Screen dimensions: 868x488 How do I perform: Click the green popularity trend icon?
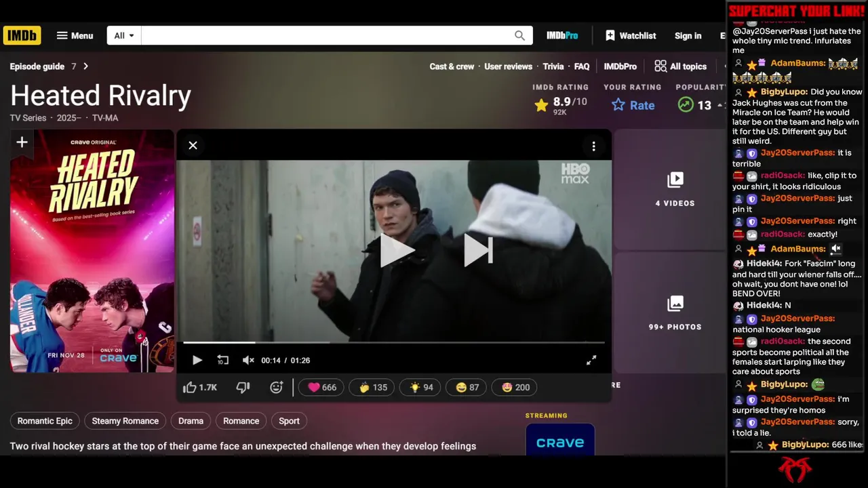coord(686,105)
